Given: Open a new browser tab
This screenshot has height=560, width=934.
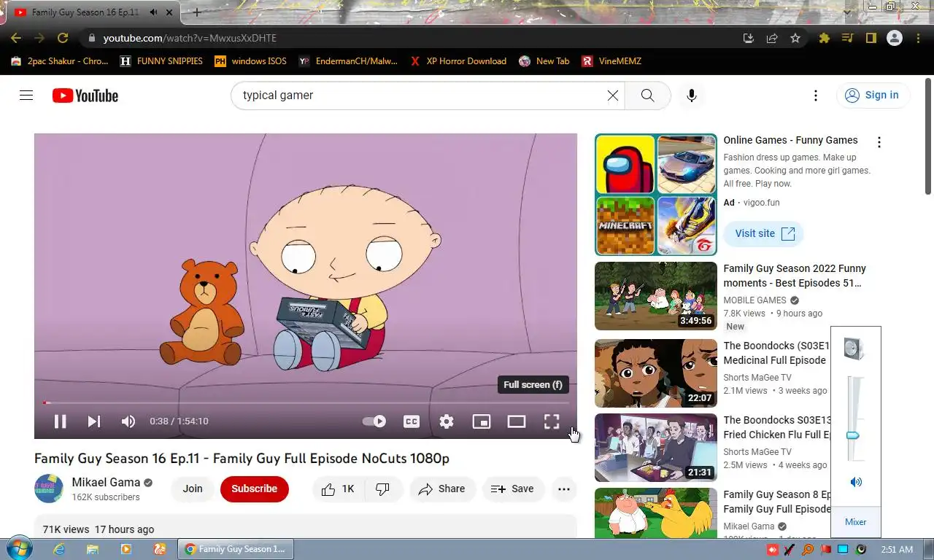Looking at the screenshot, I should (x=196, y=12).
